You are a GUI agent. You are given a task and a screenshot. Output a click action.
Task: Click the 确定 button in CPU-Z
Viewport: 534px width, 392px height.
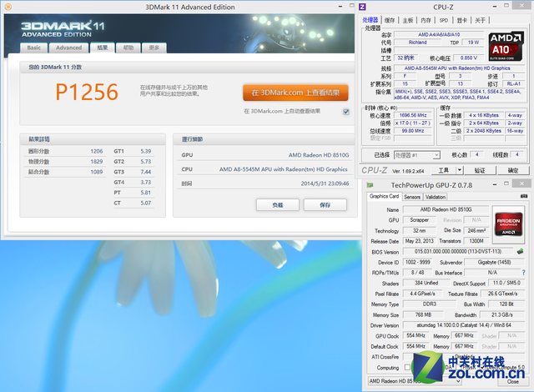[513, 170]
